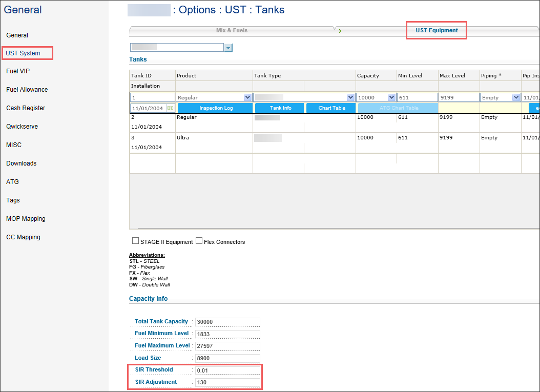This screenshot has height=392, width=540.
Task: Open CC Mapping in the sidebar
Action: (23, 237)
